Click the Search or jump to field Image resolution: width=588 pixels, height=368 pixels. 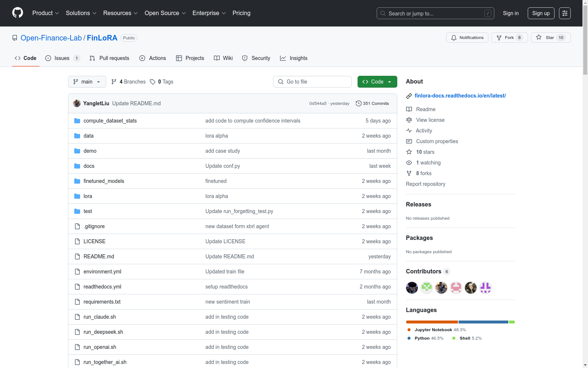435,13
